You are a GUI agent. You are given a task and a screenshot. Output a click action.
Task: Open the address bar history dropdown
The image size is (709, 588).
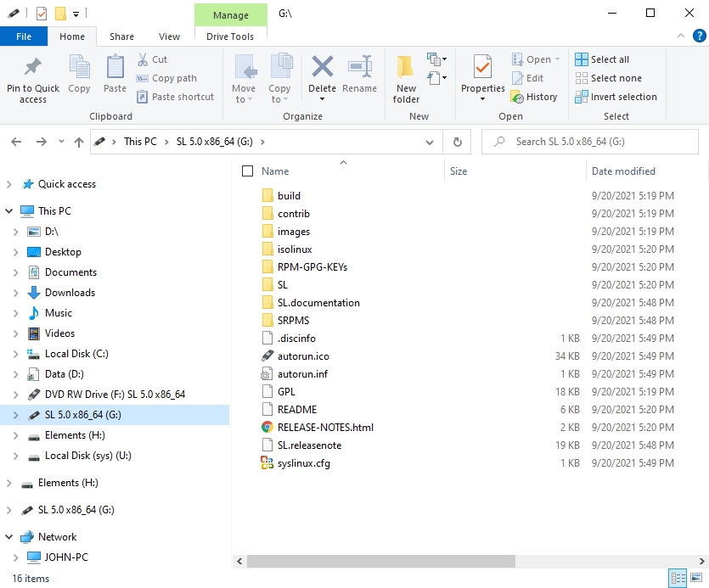433,142
